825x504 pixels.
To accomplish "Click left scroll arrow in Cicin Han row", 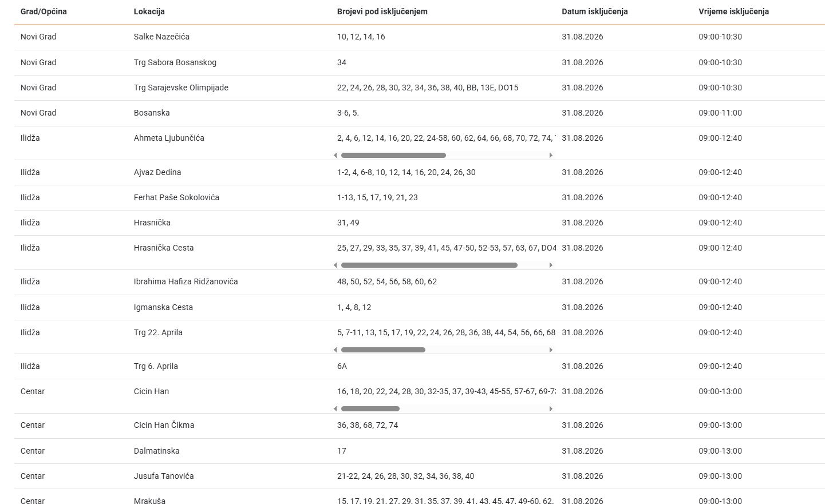I will pos(335,409).
